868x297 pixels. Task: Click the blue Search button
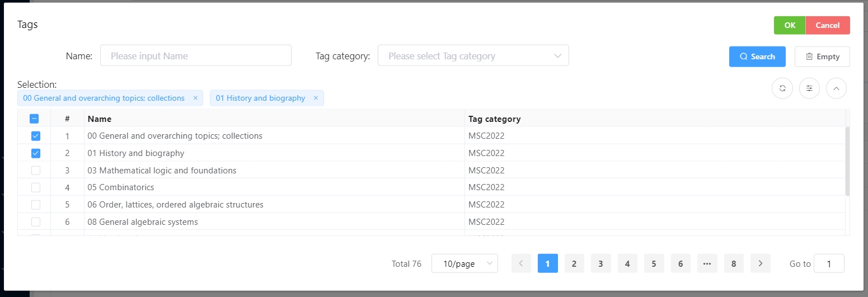coord(757,56)
